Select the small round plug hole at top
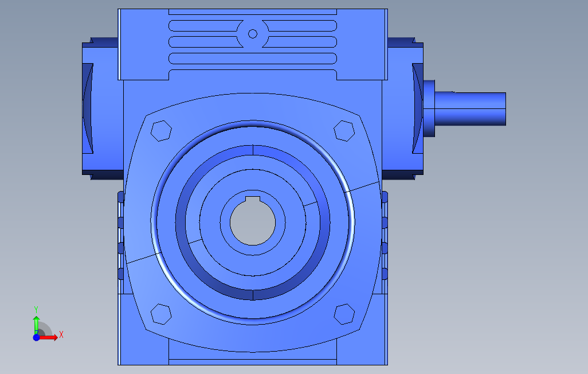The image size is (588, 374). [253, 34]
